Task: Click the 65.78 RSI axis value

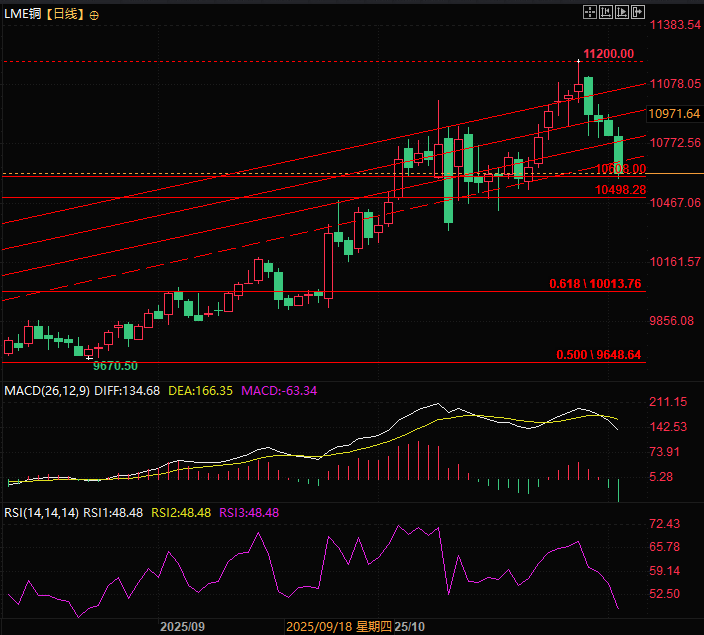Action: (664, 547)
